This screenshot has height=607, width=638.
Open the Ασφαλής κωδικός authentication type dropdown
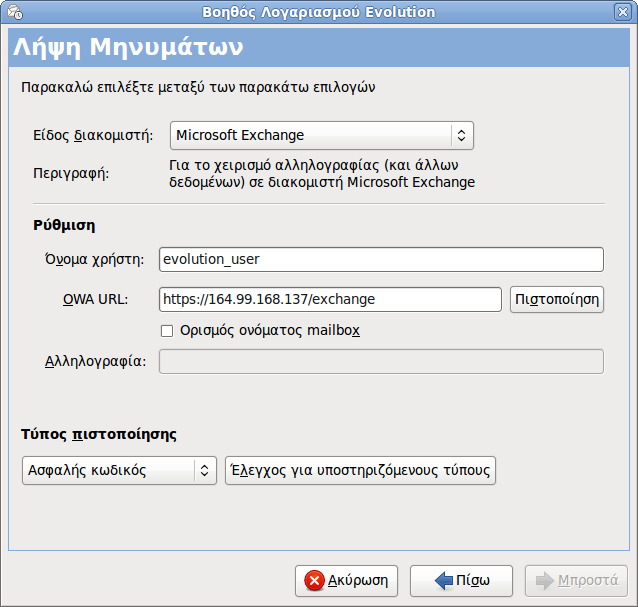(119, 470)
